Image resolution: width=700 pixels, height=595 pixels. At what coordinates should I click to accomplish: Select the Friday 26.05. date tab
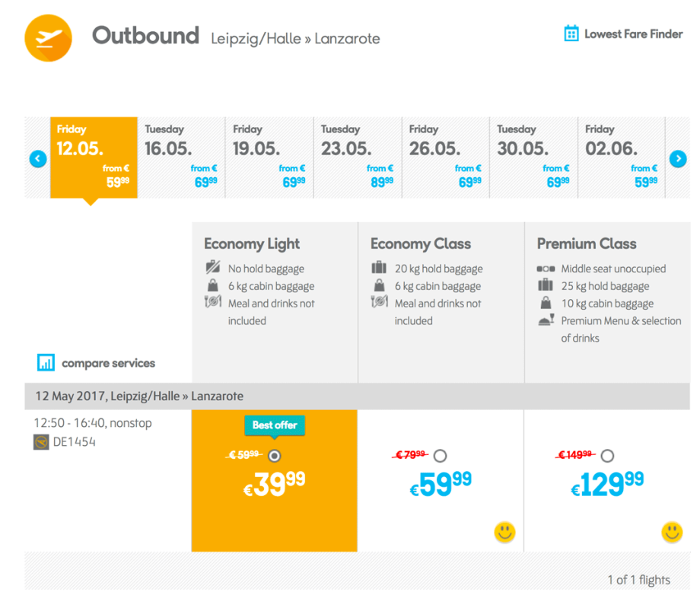(x=446, y=157)
